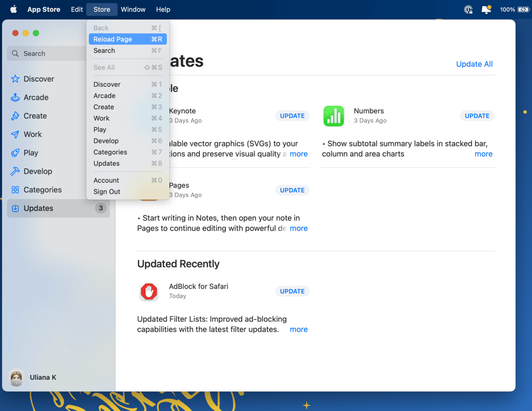Click the Uliana K profile avatar

point(16,377)
